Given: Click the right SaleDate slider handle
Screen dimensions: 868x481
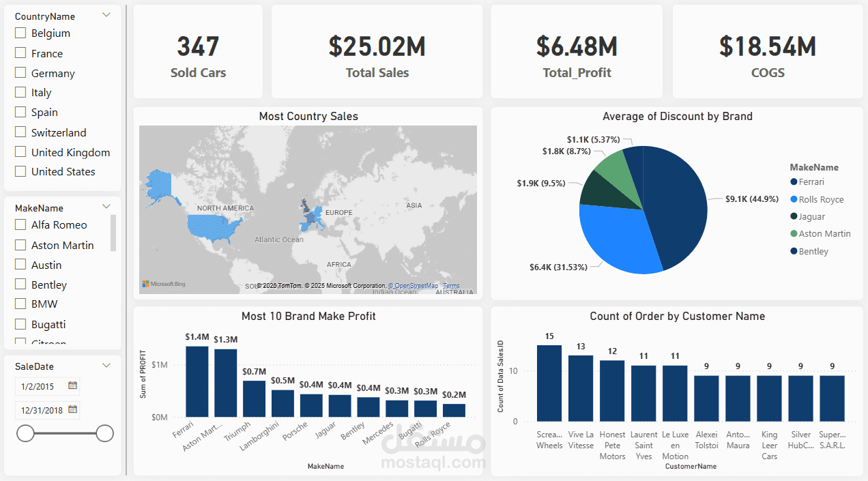Looking at the screenshot, I should [105, 433].
